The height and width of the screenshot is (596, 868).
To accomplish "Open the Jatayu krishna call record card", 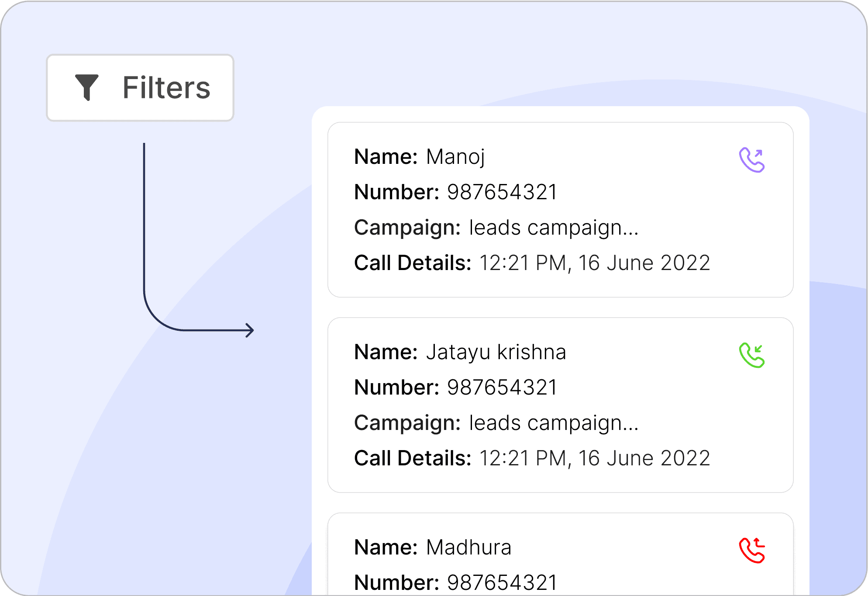I will click(560, 405).
